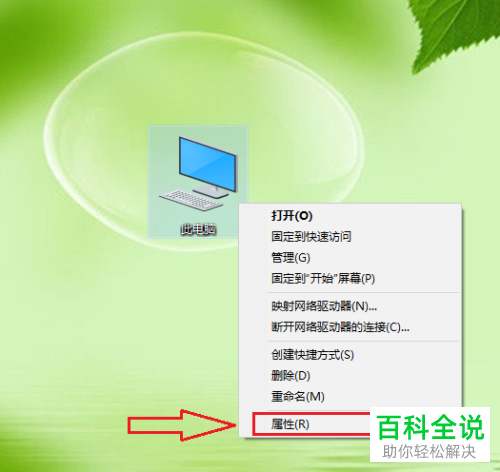Choose 映射网络驱动器(N)... entry
Image resolution: width=500 pixels, height=472 pixels.
pos(324,306)
